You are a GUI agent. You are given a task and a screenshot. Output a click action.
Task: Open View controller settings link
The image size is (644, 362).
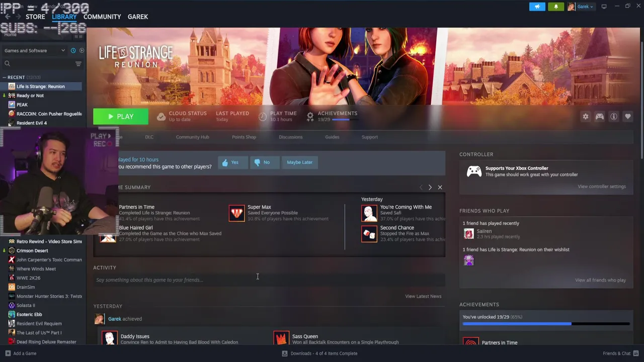[602, 187]
